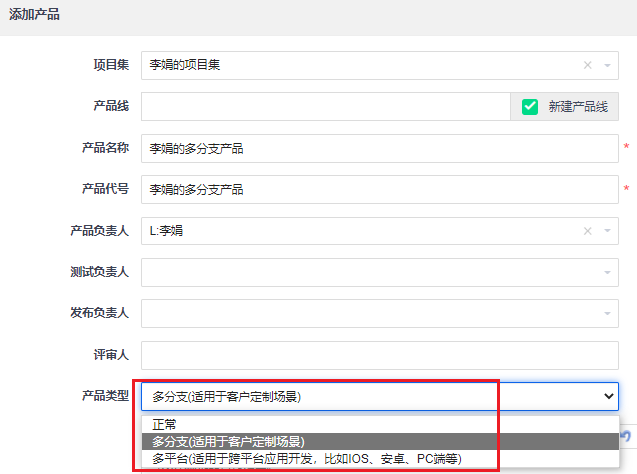The width and height of the screenshot is (637, 474).
Task: Click the L:李娟 owner value
Action: point(166,231)
